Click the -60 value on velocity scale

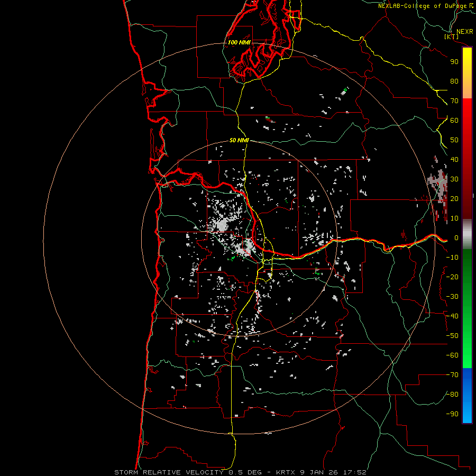pyautogui.click(x=452, y=355)
